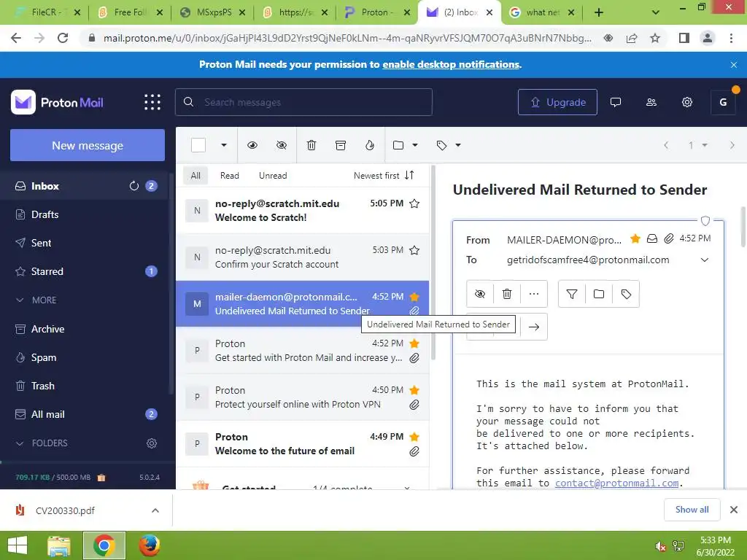Screen dimensions: 747x560
Task: Open Chrome's tab search dropdown arrow
Action: [656, 12]
